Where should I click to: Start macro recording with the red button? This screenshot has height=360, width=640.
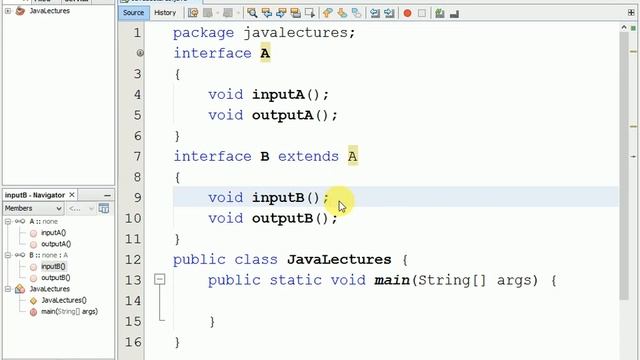pyautogui.click(x=407, y=13)
